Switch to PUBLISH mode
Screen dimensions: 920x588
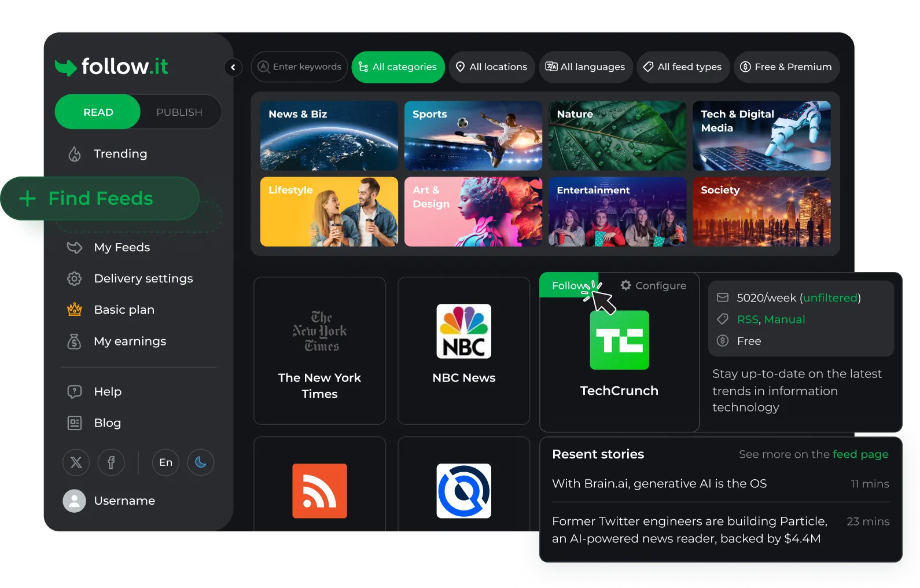(179, 112)
